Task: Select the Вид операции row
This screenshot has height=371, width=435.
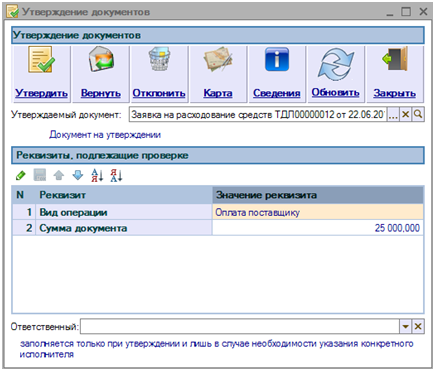Action: 218,212
